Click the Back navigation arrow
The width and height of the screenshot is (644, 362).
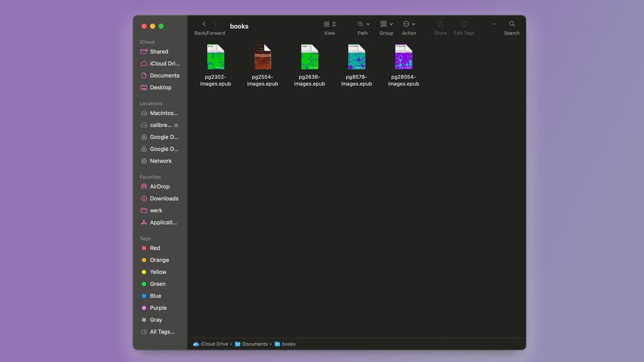pos(204,24)
